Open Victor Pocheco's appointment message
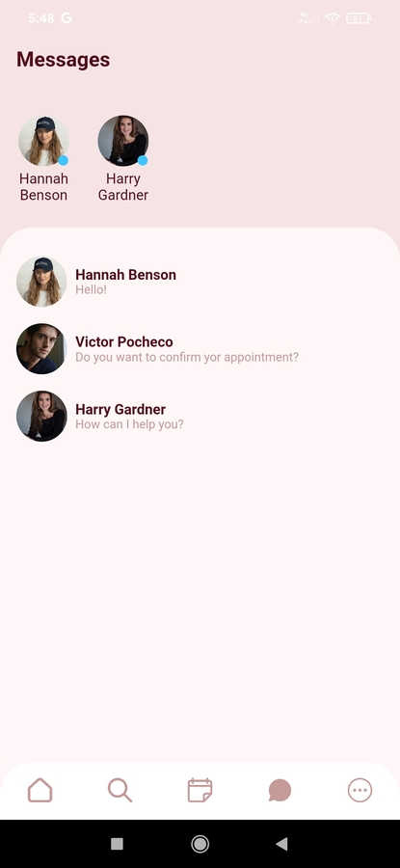This screenshot has width=400, height=868. [200, 349]
